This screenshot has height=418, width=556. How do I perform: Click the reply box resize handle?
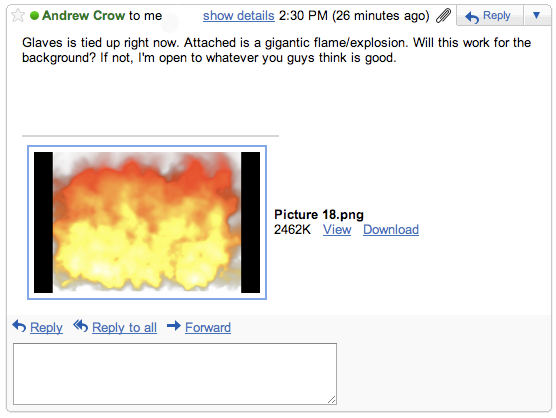click(x=332, y=400)
